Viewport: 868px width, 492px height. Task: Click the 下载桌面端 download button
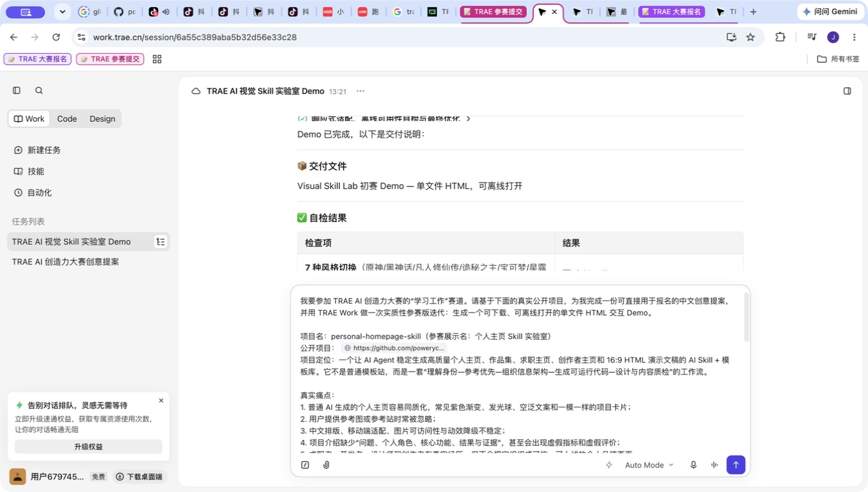pos(139,477)
